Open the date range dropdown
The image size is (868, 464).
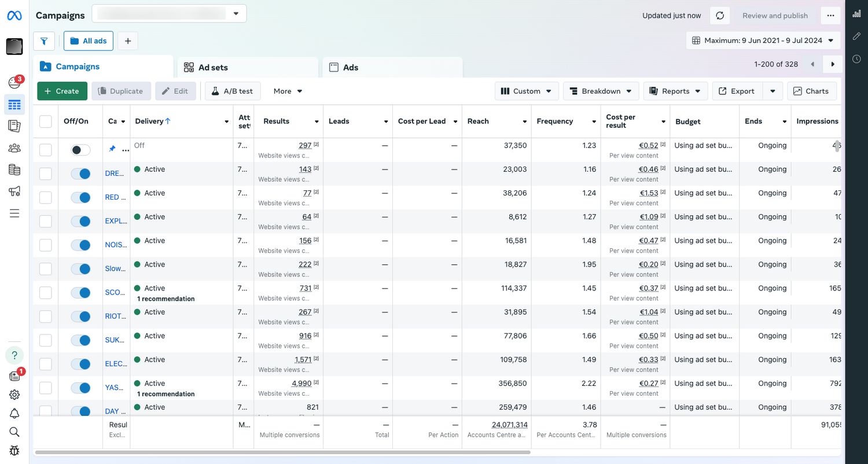[x=763, y=40]
